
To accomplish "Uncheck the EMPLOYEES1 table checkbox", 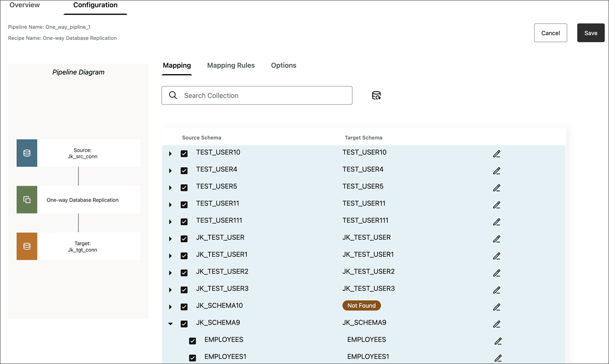I will pyautogui.click(x=192, y=358).
